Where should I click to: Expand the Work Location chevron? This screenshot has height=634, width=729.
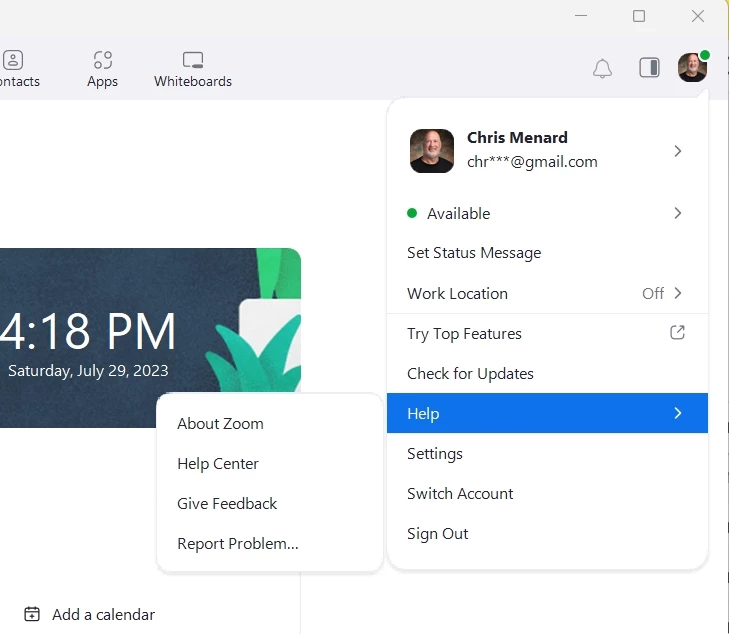[678, 293]
